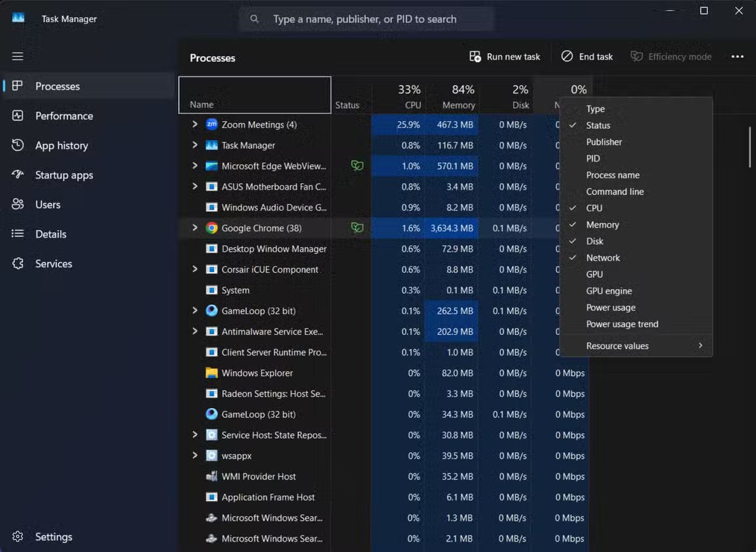The width and height of the screenshot is (756, 552).
Task: Click the hamburger navigation menu icon
Action: pyautogui.click(x=18, y=56)
